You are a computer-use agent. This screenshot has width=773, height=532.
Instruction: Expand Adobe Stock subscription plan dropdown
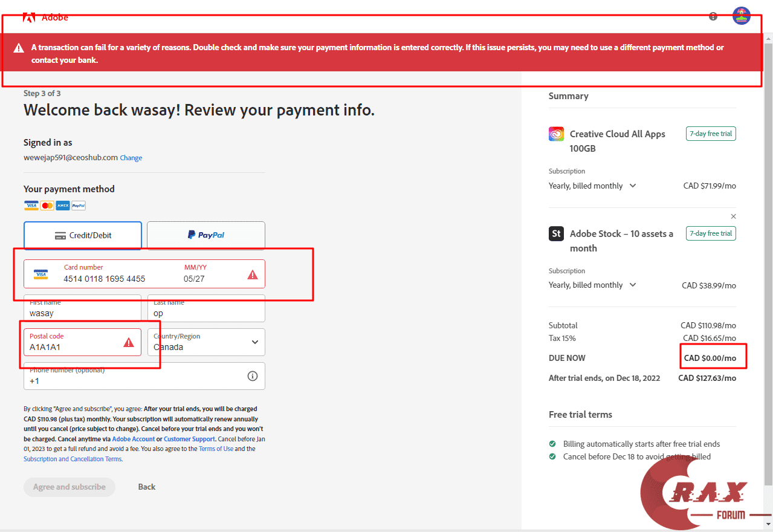(x=633, y=285)
